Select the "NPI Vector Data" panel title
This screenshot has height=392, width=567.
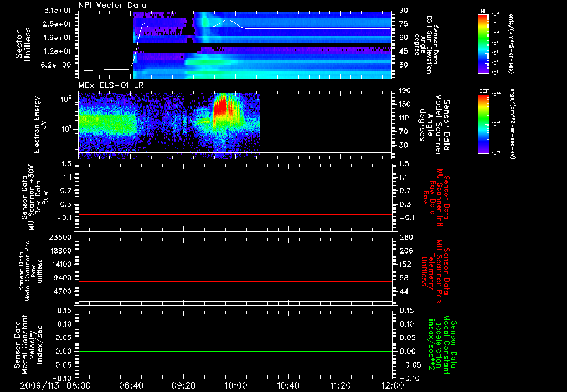tap(112, 5)
